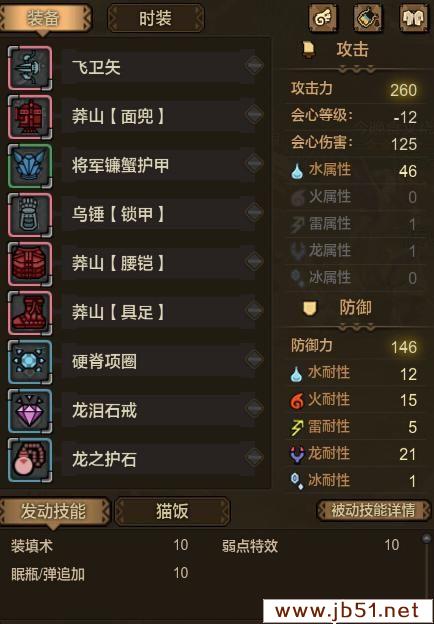This screenshot has height=624, width=434.
Task: Click the skill list scrollbar handle
Action: coord(426,539)
